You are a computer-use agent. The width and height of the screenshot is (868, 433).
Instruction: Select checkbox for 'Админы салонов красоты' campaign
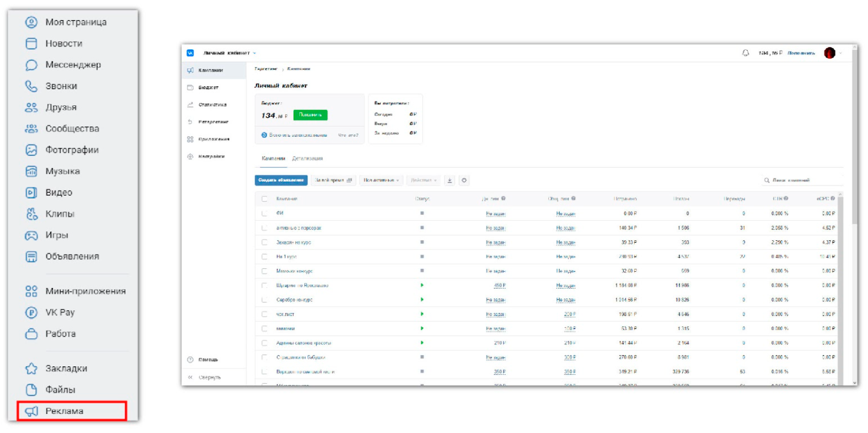[x=265, y=343]
